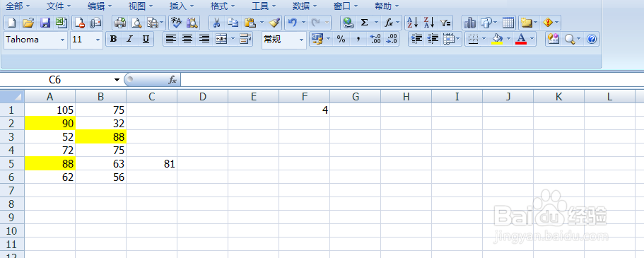The image size is (644, 258).
Task: Expand the undo history arrow
Action: (303, 23)
